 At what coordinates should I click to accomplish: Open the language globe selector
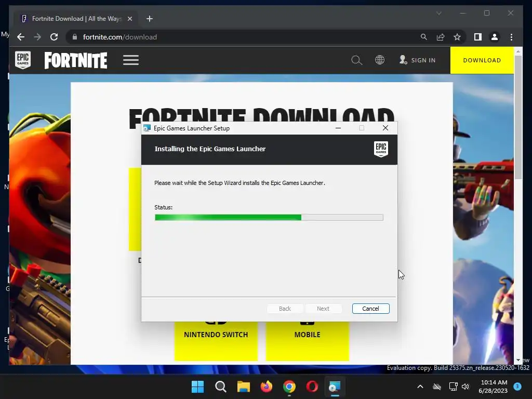pyautogui.click(x=380, y=60)
